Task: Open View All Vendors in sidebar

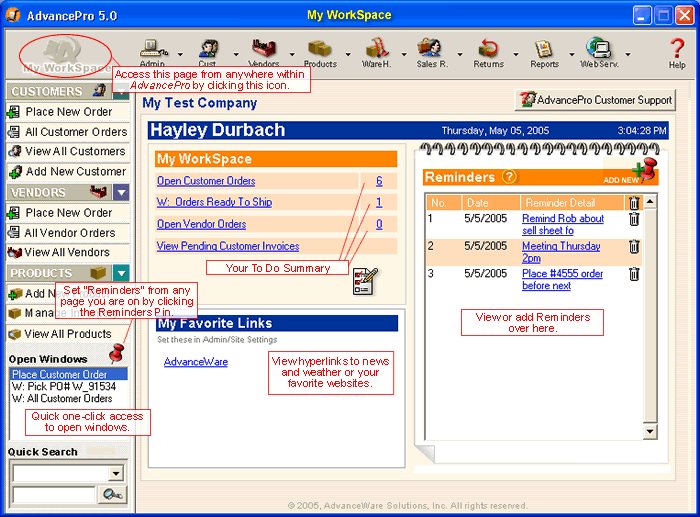Action: tap(68, 252)
